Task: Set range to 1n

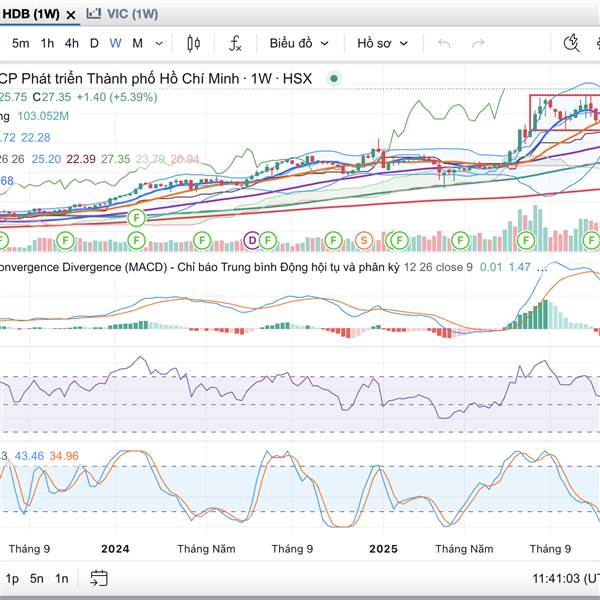Action: (62, 578)
